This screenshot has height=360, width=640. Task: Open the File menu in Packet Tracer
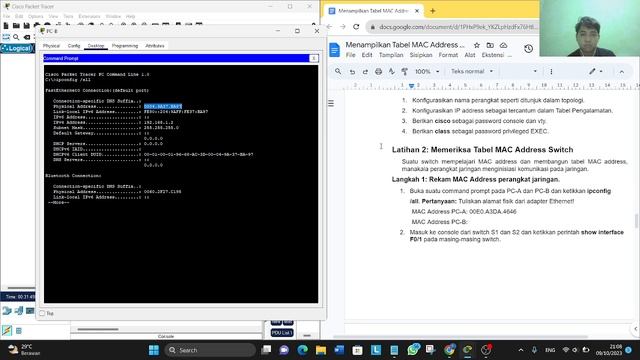point(7,16)
